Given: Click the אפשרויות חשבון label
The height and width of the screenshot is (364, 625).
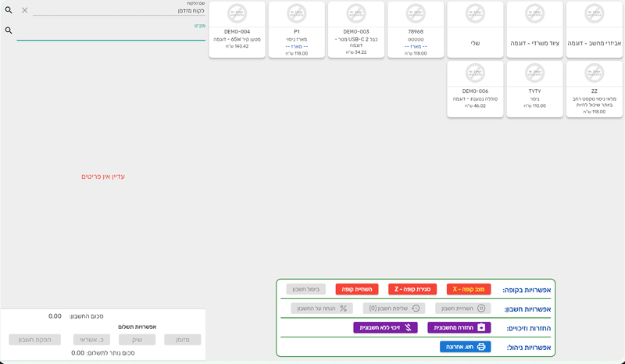Looking at the screenshot, I should [527, 309].
